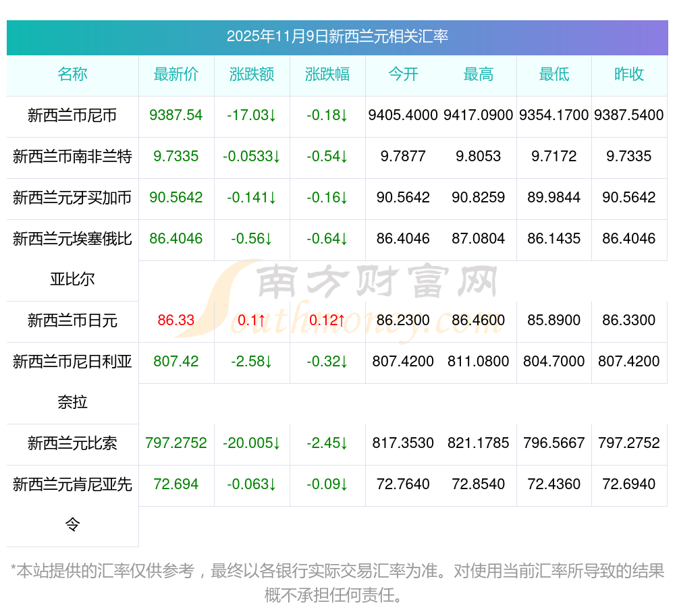
Task: Click the 最新价 column header
Action: tap(176, 74)
